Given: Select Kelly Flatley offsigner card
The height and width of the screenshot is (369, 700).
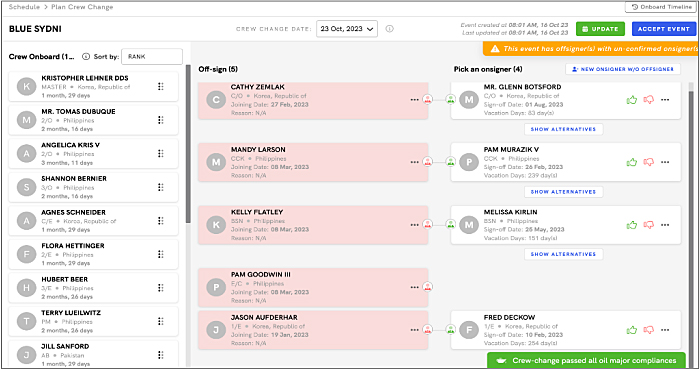Looking at the screenshot, I should click(x=313, y=225).
